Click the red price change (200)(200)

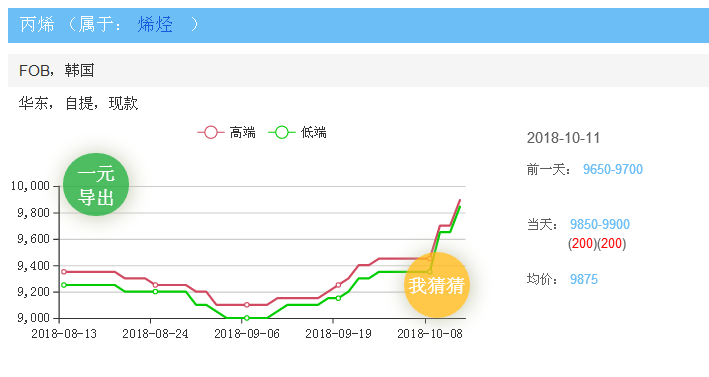(597, 244)
